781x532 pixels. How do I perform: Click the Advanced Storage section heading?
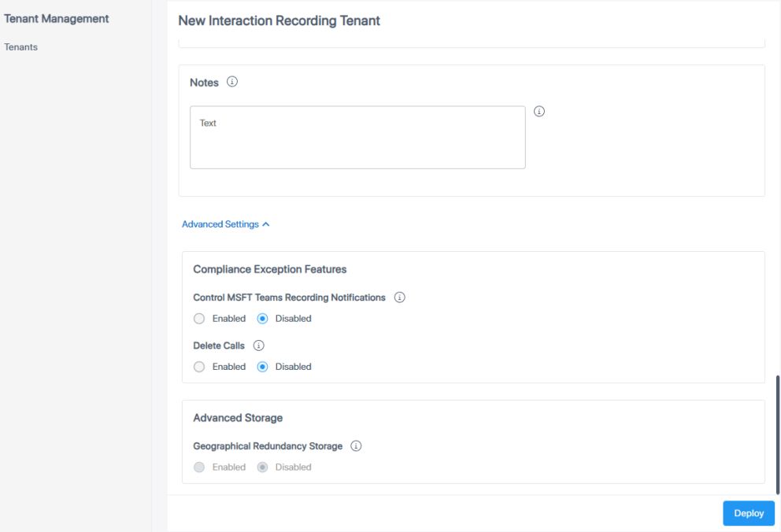(x=238, y=418)
